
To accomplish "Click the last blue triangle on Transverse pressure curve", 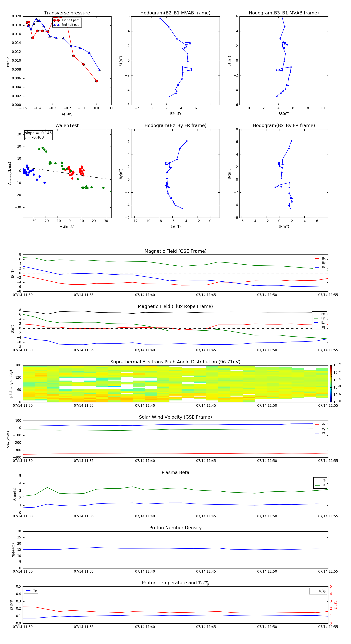I will pyautogui.click(x=99, y=70).
